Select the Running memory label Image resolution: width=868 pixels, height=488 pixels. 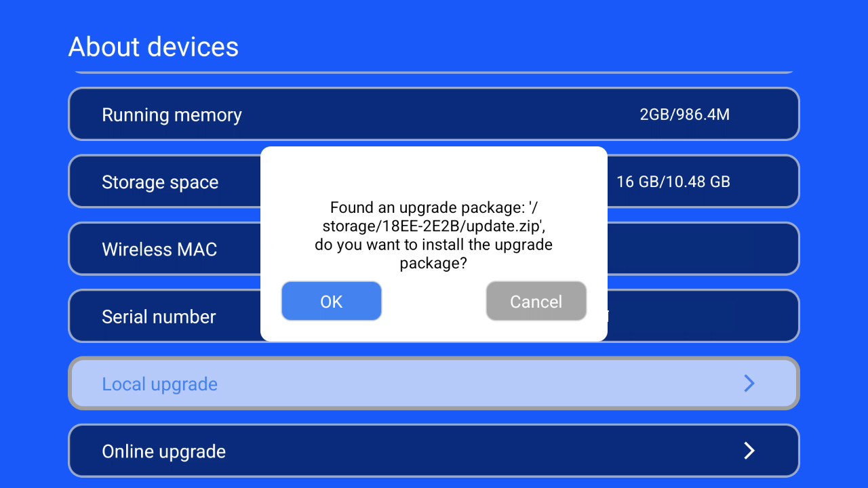click(172, 115)
